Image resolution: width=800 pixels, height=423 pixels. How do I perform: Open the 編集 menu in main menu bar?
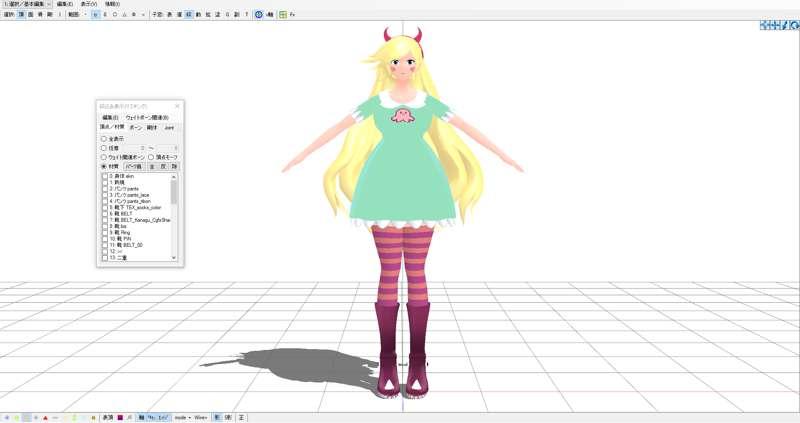(64, 4)
